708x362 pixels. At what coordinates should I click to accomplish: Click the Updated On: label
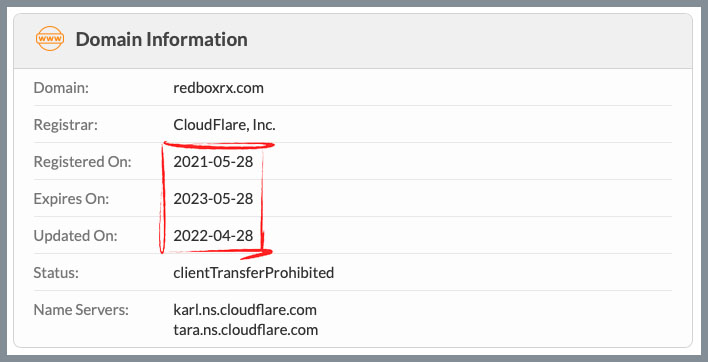pos(75,236)
